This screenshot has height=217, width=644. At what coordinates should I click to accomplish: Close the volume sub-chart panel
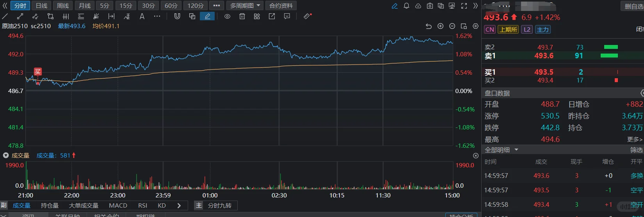pos(475,156)
